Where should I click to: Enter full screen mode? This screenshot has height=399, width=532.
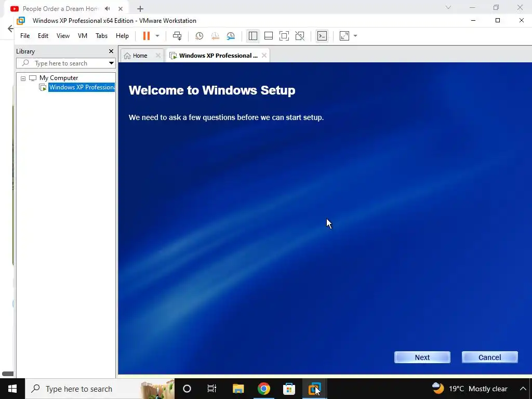[284, 36]
